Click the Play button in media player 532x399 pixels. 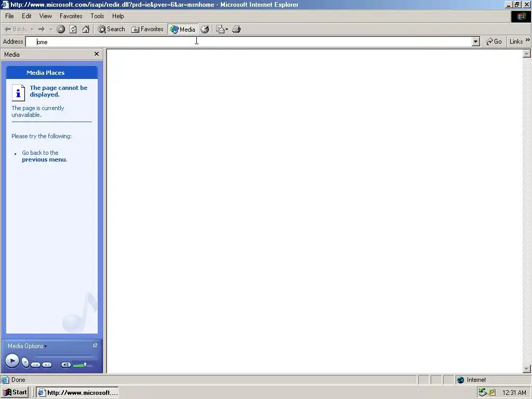pos(12,361)
